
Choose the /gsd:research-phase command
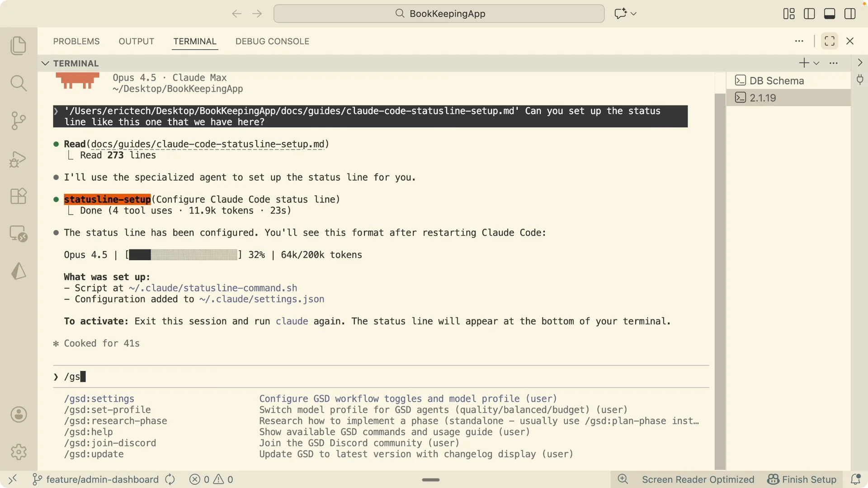115,421
